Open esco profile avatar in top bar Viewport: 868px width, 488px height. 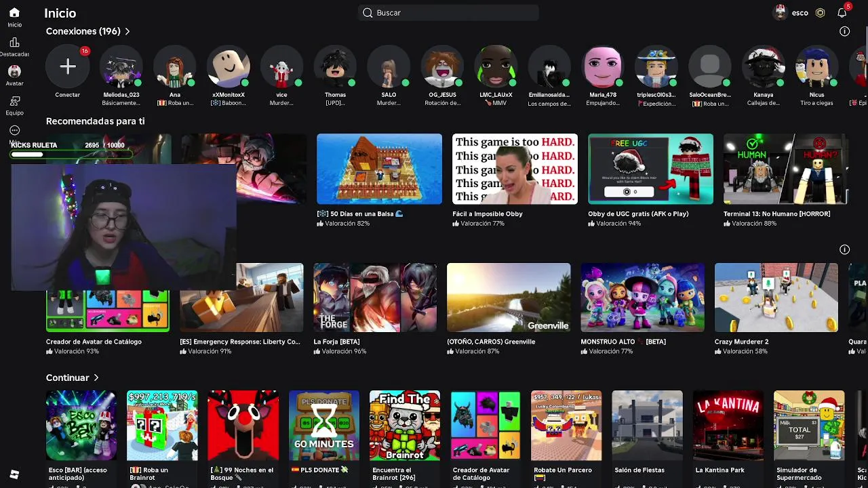point(781,13)
